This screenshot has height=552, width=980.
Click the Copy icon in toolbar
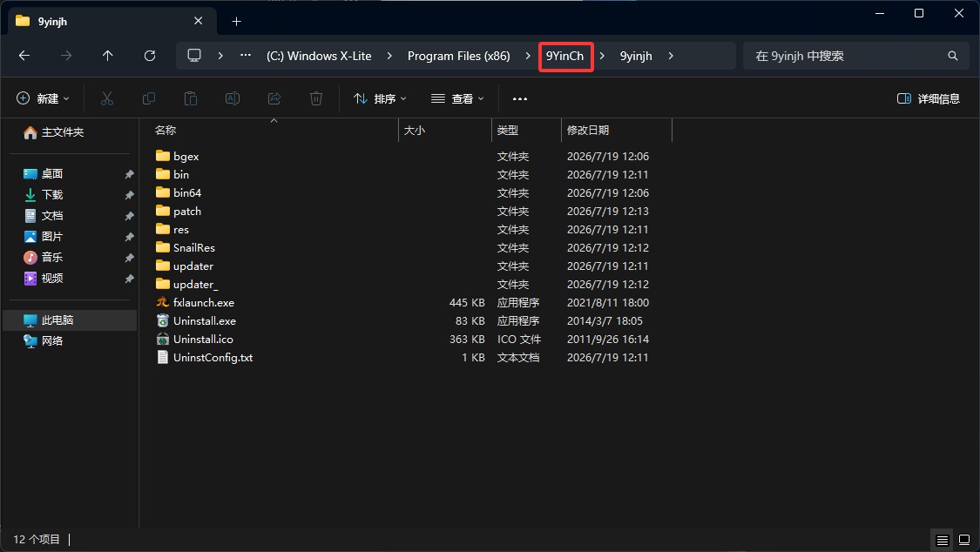149,98
